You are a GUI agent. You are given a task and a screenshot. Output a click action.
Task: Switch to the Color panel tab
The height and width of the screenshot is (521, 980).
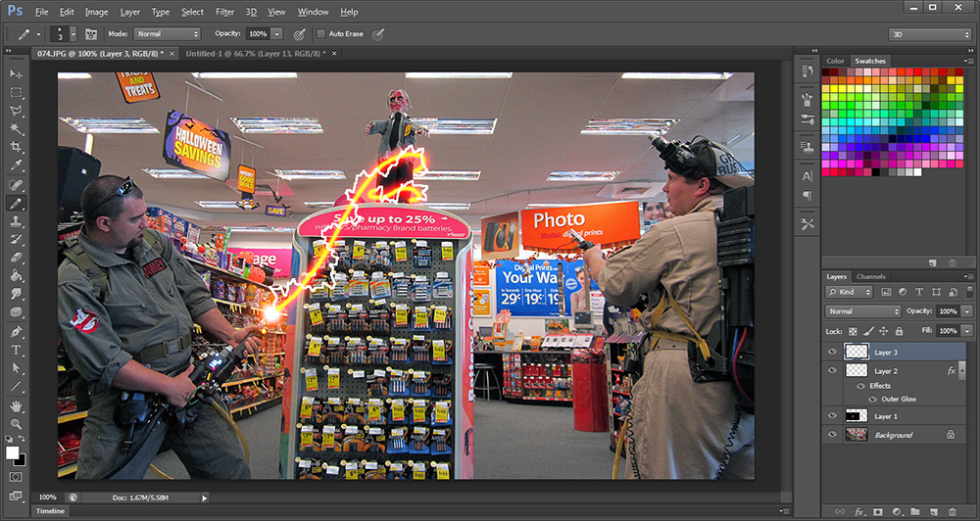pyautogui.click(x=835, y=61)
